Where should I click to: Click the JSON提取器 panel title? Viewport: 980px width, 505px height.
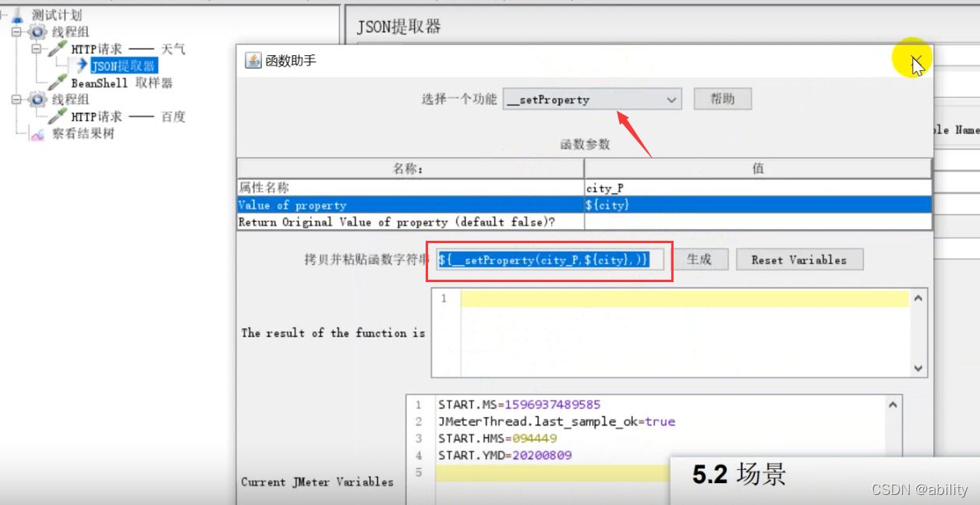pyautogui.click(x=398, y=26)
